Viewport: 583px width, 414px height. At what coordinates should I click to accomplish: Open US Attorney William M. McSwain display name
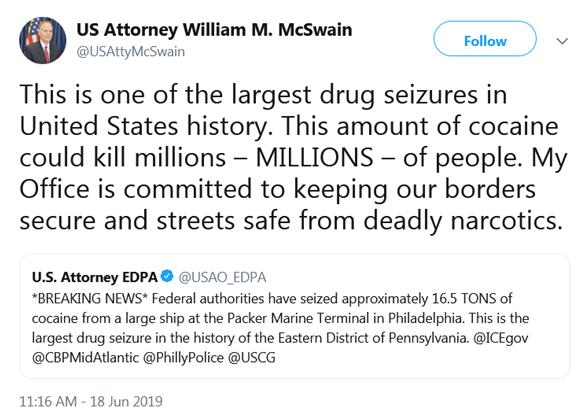click(214, 29)
